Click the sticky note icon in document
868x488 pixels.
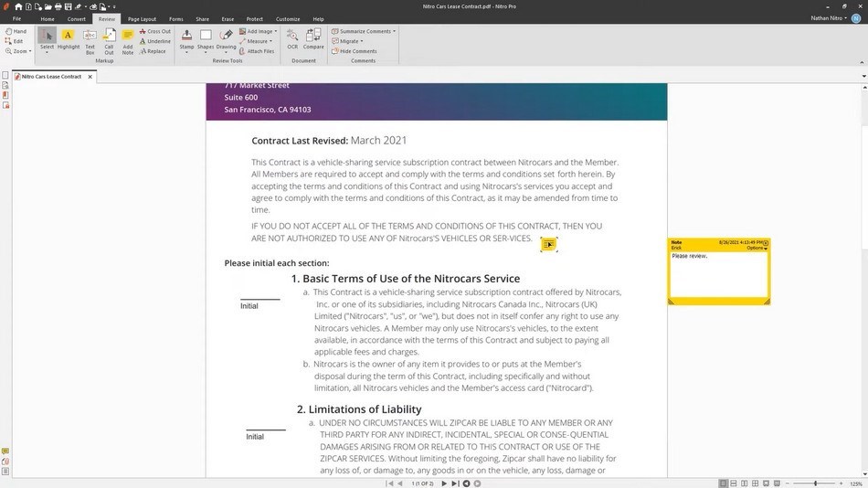click(548, 244)
